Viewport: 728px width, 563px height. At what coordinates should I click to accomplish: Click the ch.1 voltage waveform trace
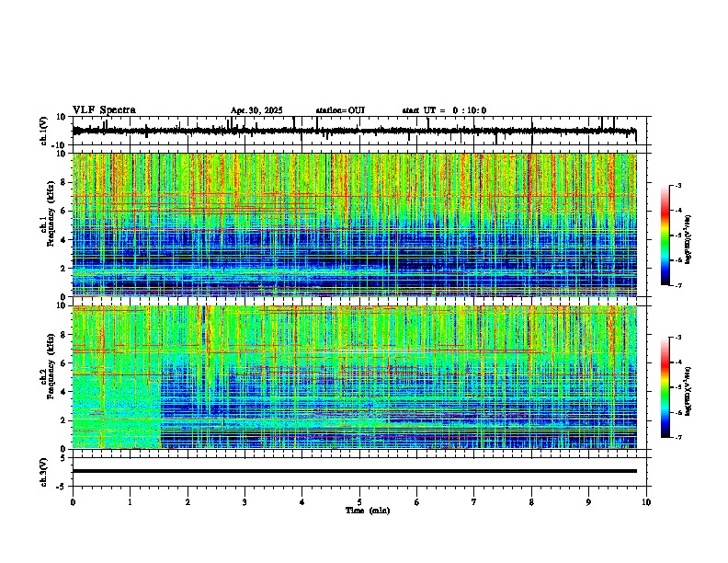click(x=354, y=131)
